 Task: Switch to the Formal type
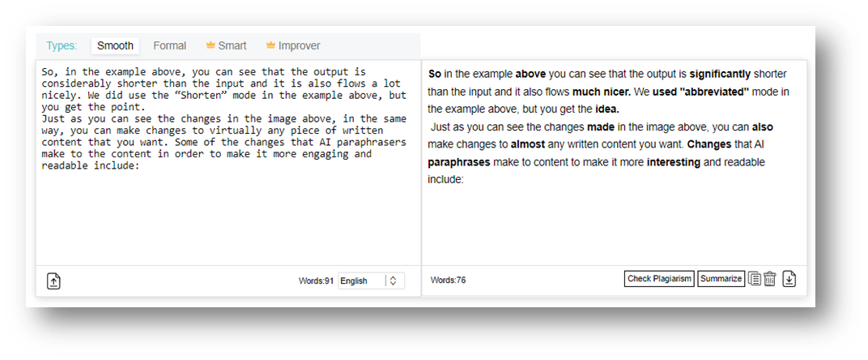[x=169, y=46]
